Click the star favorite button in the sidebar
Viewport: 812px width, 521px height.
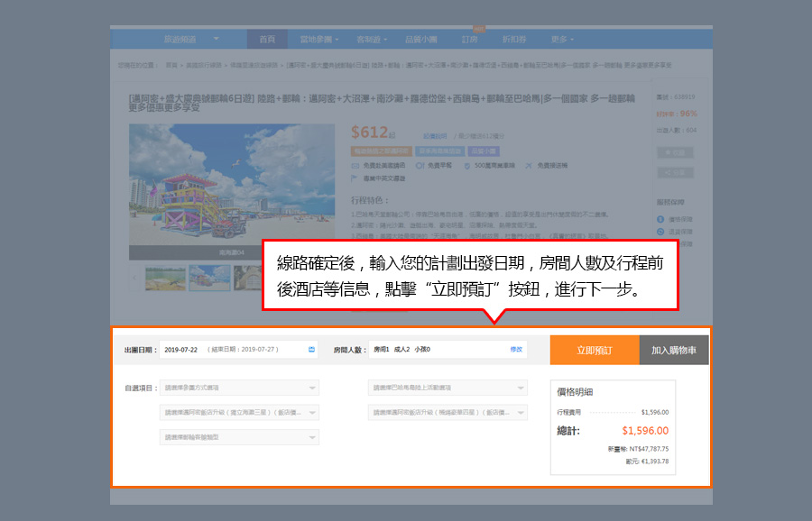point(675,152)
